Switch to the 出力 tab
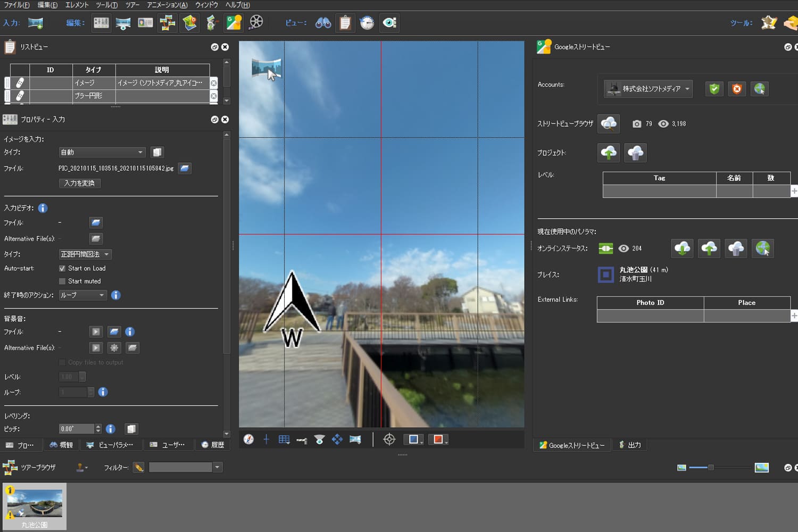 (x=630, y=445)
